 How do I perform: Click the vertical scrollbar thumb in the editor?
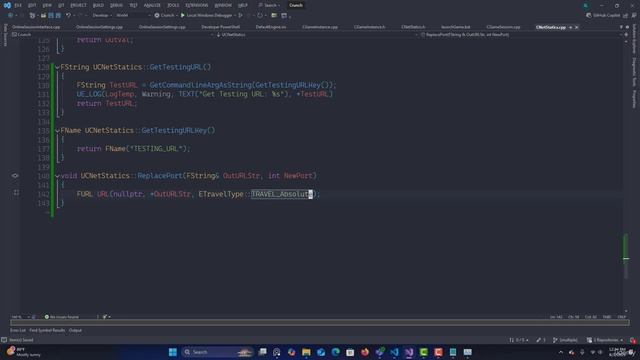coord(625,256)
